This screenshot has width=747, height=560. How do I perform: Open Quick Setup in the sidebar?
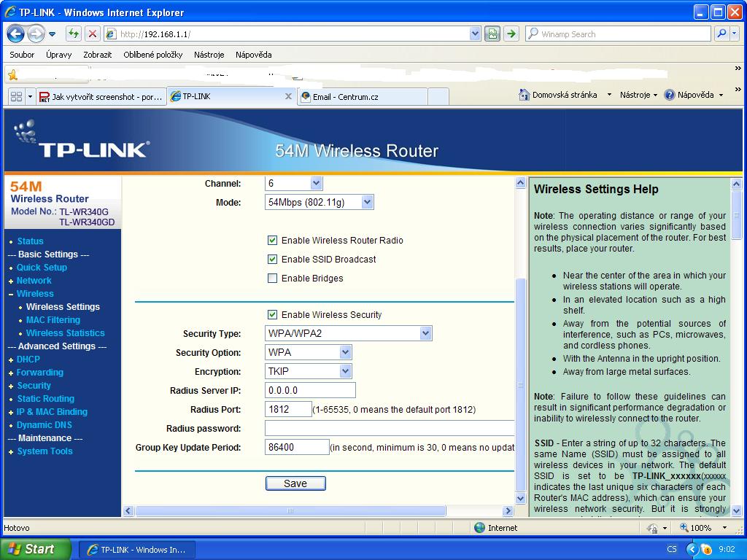(42, 268)
